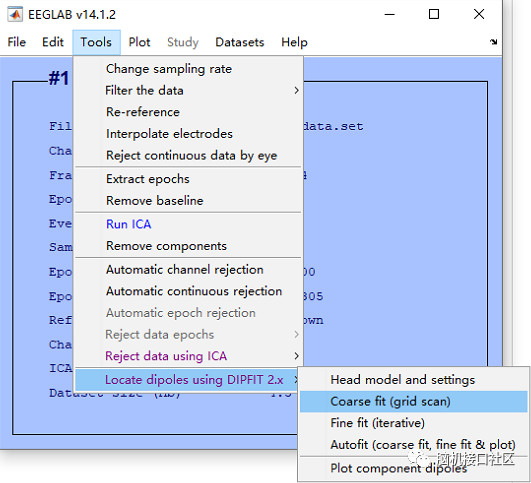This screenshot has height=483, width=531.
Task: Select Autofit (coarse fit, fine fit & plot)
Action: pyautogui.click(x=413, y=445)
